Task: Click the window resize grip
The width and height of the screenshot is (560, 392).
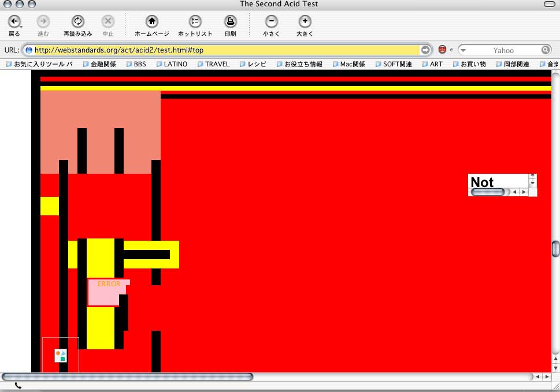Action: pyautogui.click(x=556, y=387)
